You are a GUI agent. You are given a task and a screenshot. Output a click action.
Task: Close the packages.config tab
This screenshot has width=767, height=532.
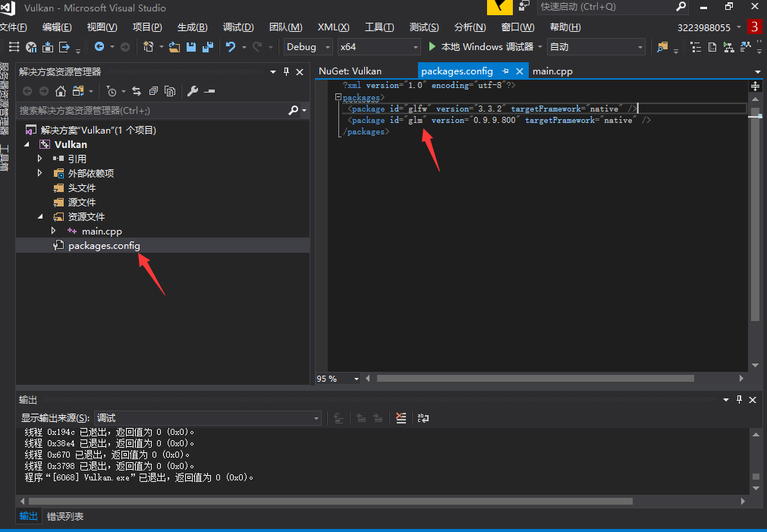(520, 71)
